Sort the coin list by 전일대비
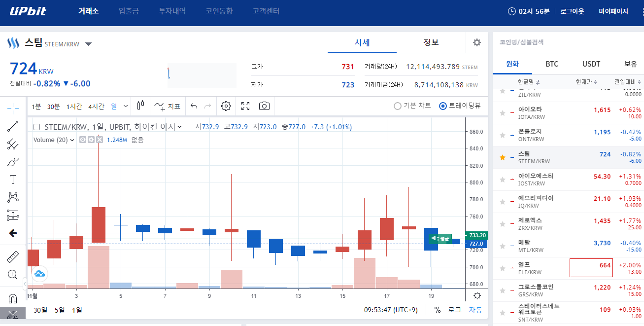This screenshot has height=326, width=644. pyautogui.click(x=628, y=82)
